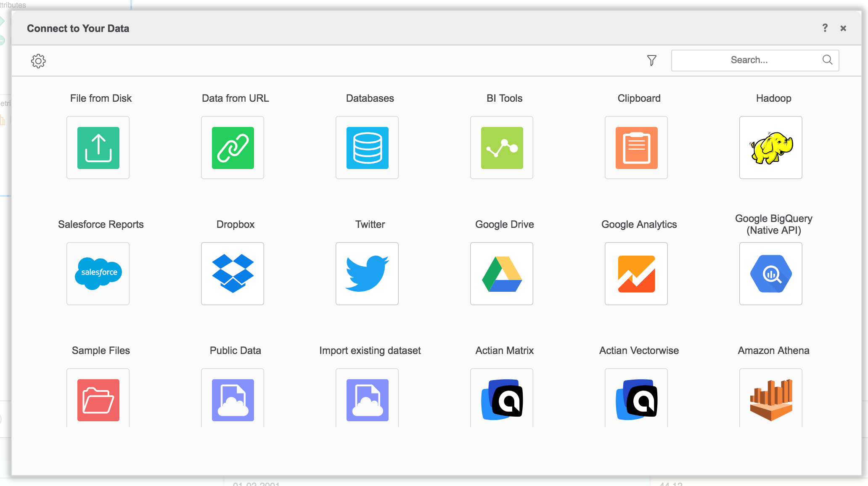The height and width of the screenshot is (486, 868).
Task: Click the "Actian Vectorwise" label
Action: pos(639,351)
